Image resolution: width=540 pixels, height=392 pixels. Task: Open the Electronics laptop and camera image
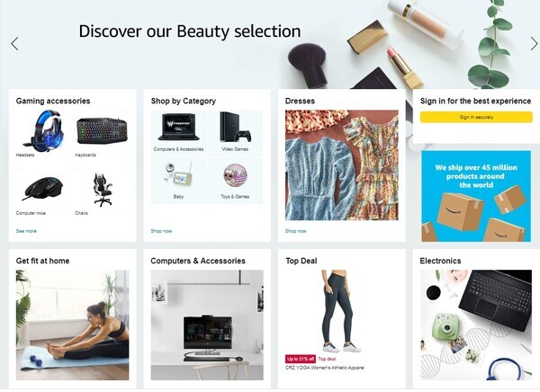tap(476, 325)
